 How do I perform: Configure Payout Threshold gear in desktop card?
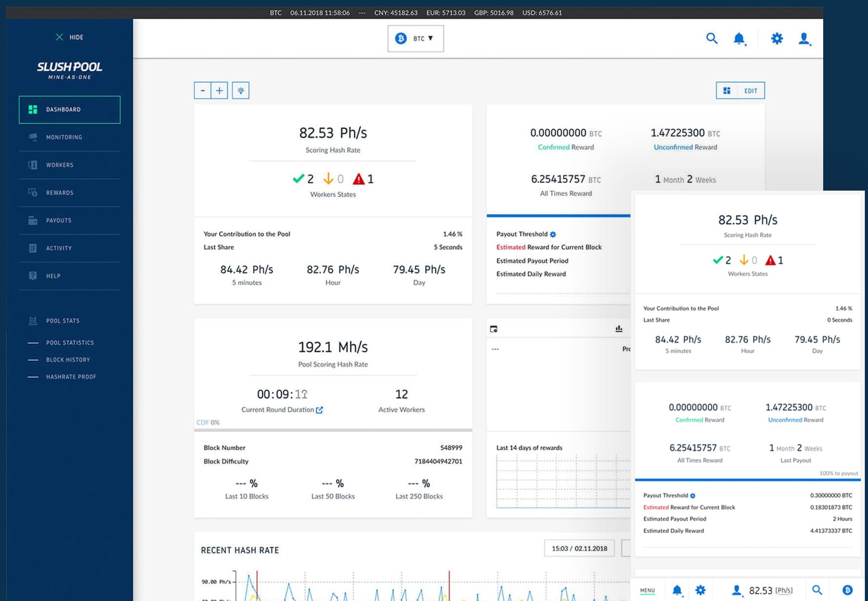click(553, 234)
